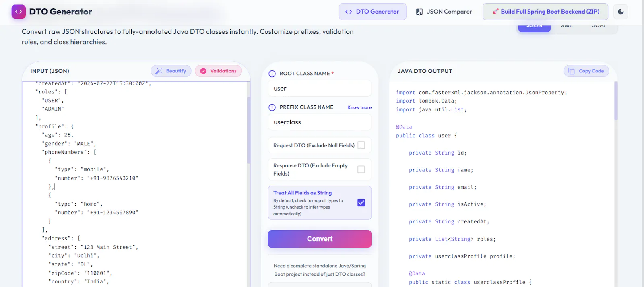Uncheck Treat All Fields as String
Screen dimensions: 644x287
tap(361, 203)
